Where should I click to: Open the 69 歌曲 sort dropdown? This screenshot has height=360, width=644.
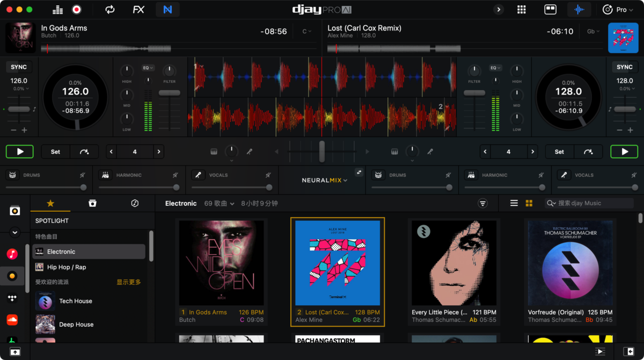pyautogui.click(x=219, y=204)
